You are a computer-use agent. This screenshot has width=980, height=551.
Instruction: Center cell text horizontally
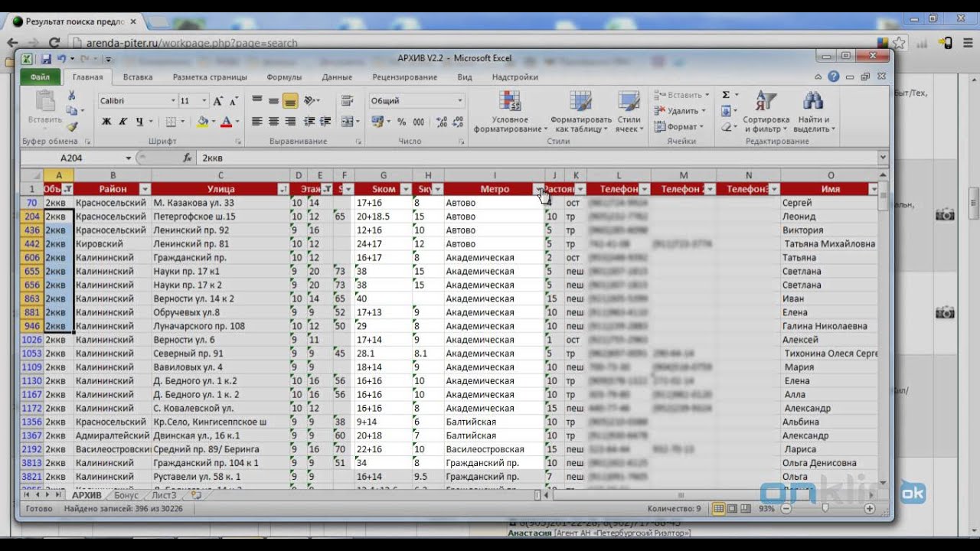(x=273, y=122)
